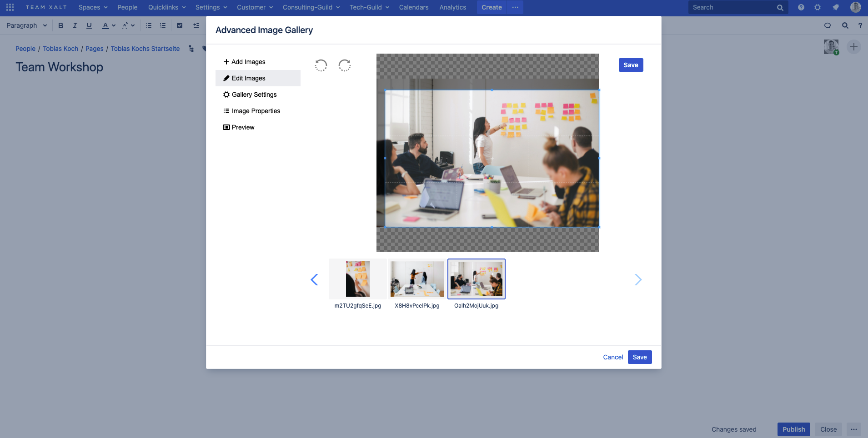Rotate image counterclockwise in the gallery editor

321,65
